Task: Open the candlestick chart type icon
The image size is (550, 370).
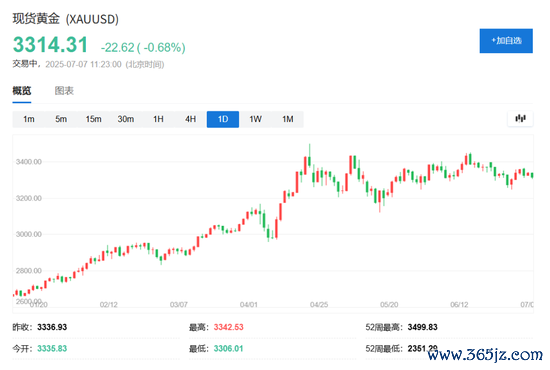Action: point(520,119)
